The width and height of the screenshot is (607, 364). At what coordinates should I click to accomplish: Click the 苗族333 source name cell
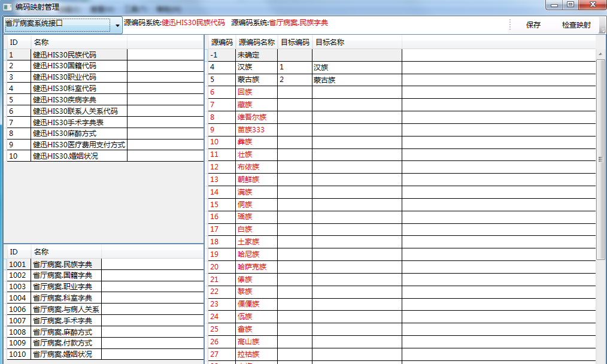[x=257, y=130]
